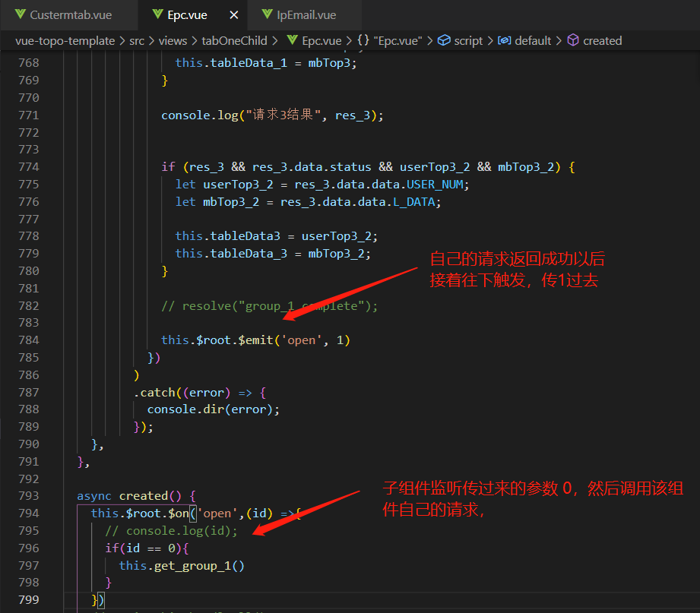
Task: Open created breadcrumb symbol
Action: (602, 40)
